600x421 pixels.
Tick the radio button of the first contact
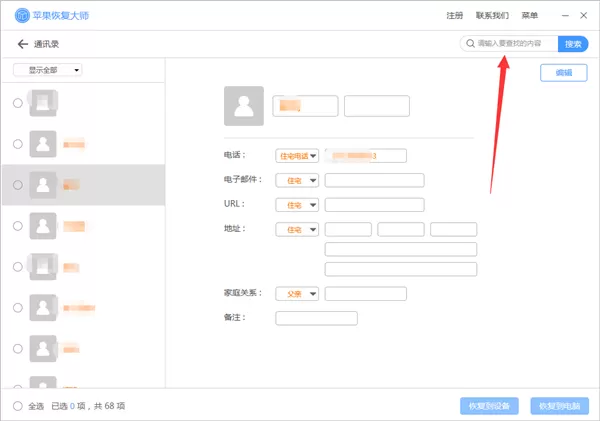18,103
